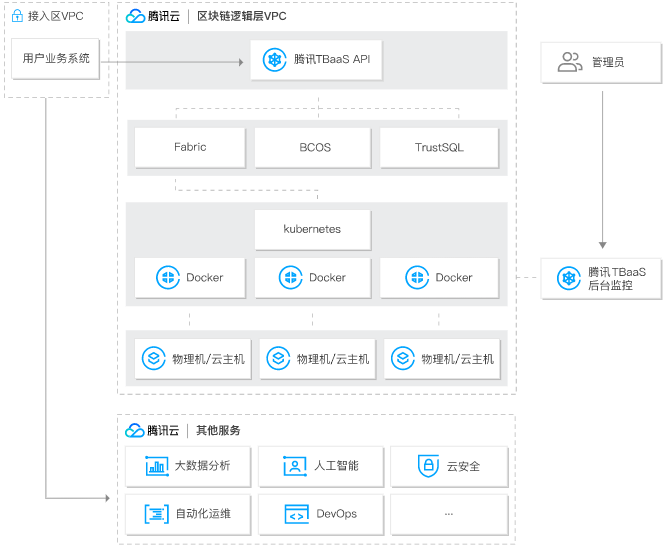Screen dimensions: 667x550
Task: Click the rightmost 物理机/云主机 icon
Action: tap(403, 358)
